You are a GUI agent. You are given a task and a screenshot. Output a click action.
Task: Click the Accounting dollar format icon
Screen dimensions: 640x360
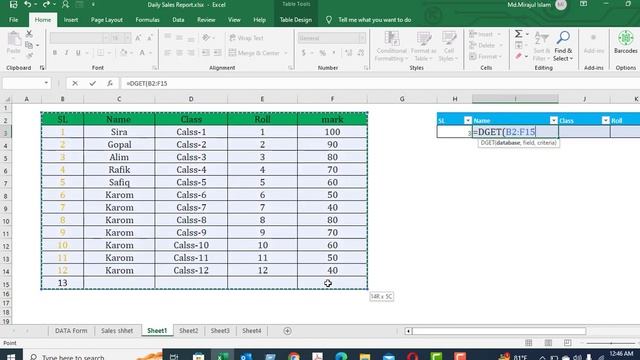(x=304, y=53)
